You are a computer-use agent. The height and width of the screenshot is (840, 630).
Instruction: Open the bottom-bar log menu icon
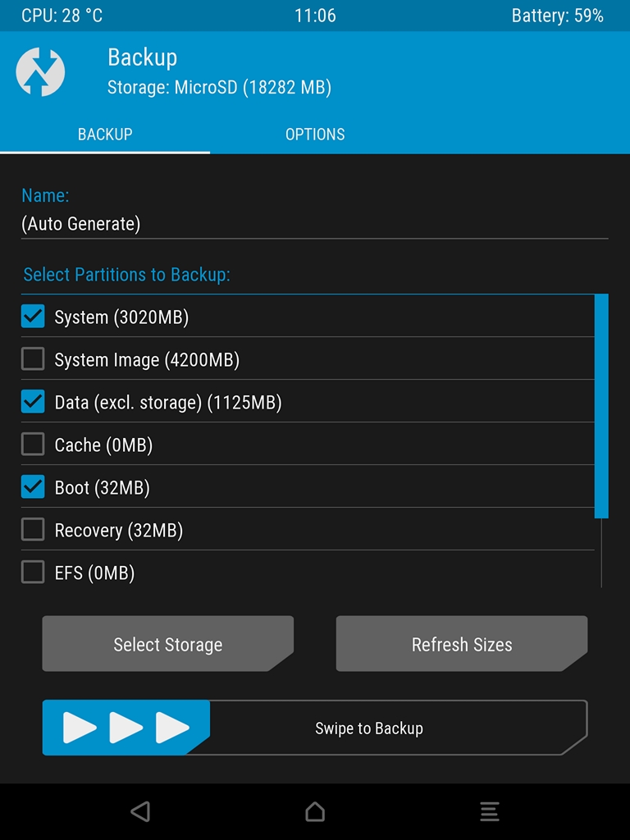[x=490, y=811]
